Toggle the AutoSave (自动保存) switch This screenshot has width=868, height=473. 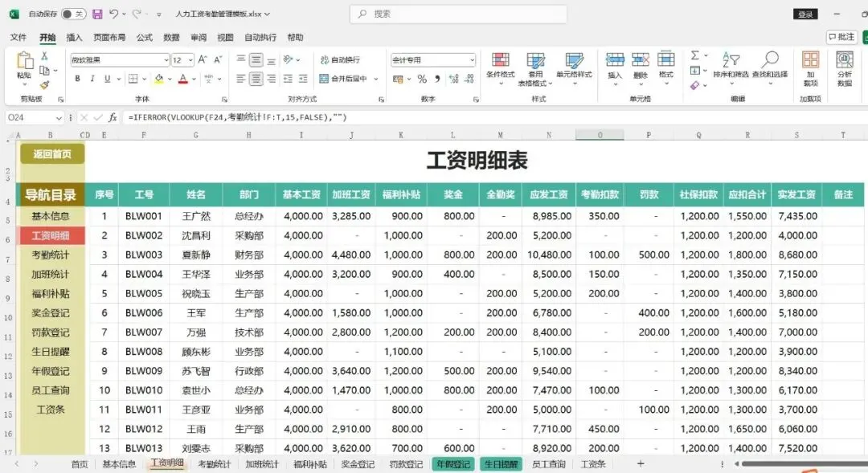pos(73,14)
